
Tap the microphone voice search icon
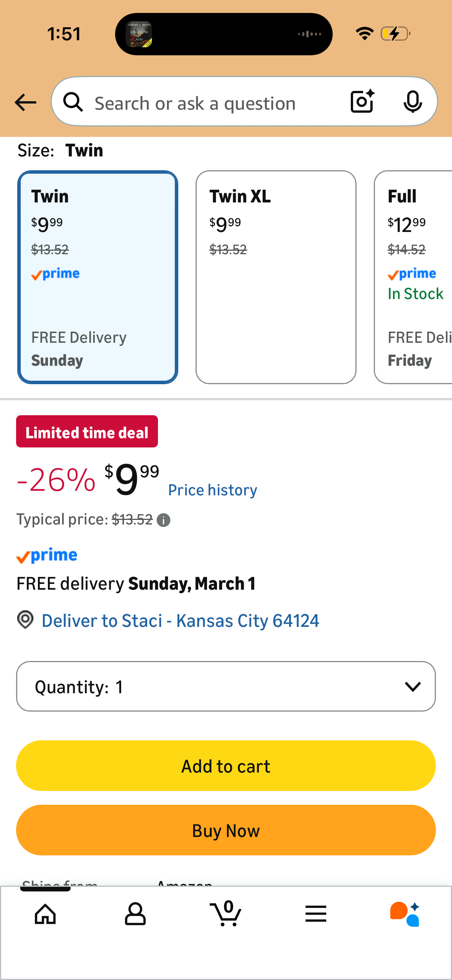413,102
